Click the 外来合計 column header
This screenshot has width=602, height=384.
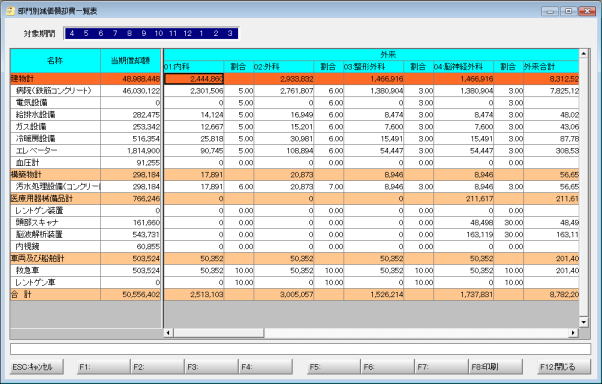coord(551,67)
